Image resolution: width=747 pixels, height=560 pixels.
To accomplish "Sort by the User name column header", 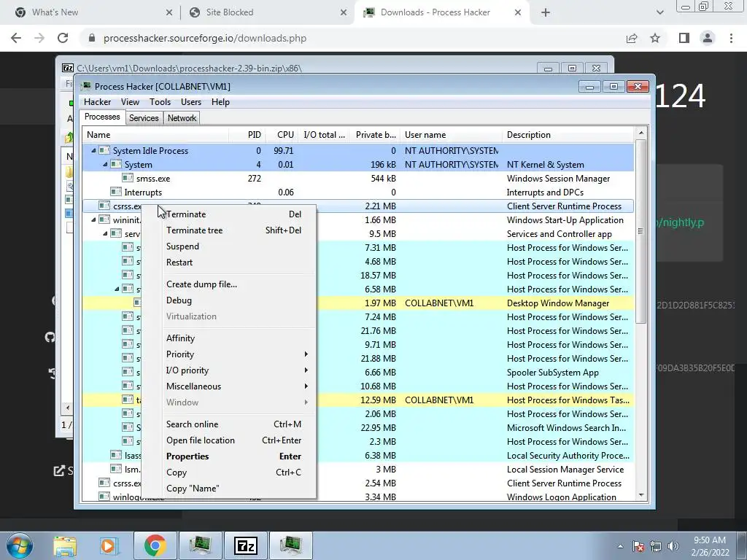I will pos(452,135).
